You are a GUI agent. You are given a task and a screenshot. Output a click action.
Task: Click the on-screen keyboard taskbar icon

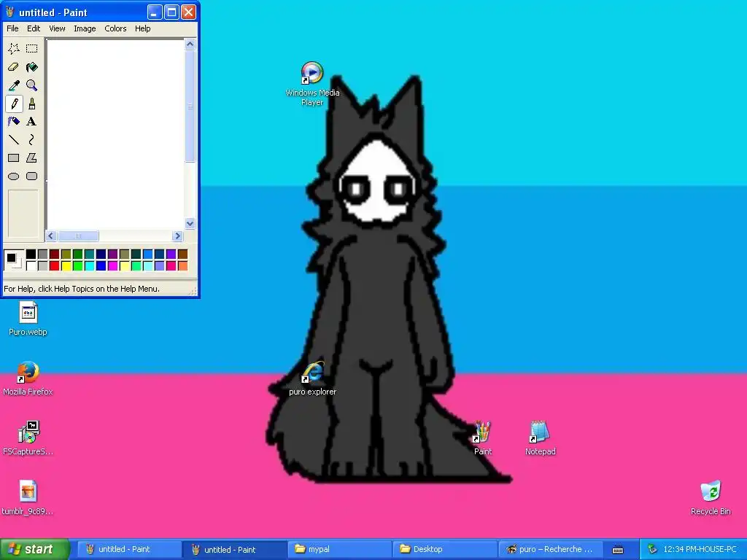618,550
